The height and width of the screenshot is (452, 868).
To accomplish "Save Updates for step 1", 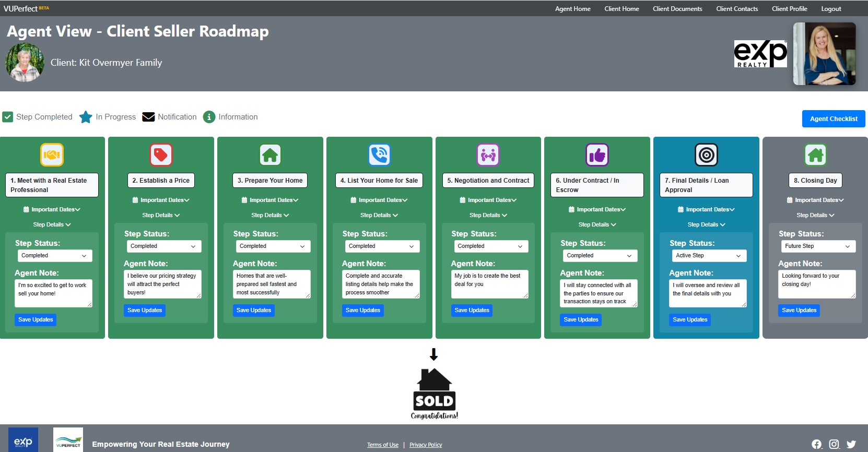I will [x=36, y=320].
